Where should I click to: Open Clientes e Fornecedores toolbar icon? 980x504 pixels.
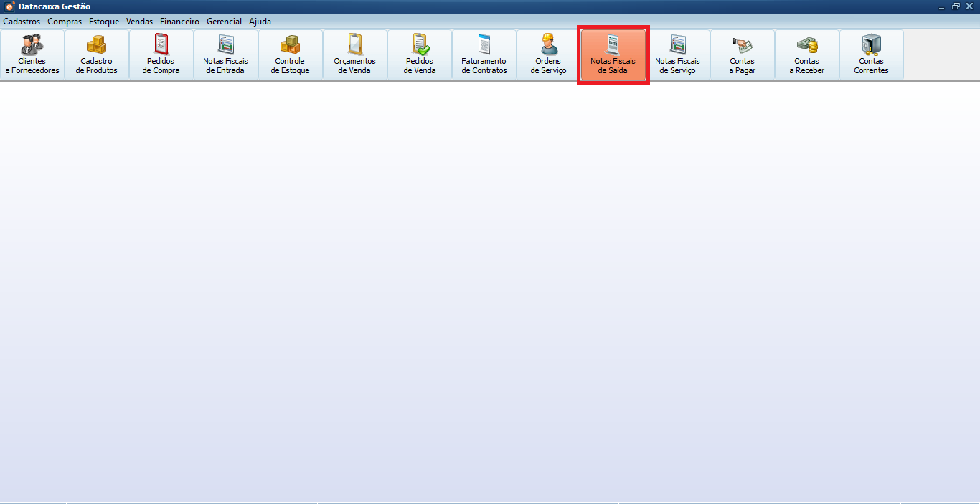pos(32,54)
